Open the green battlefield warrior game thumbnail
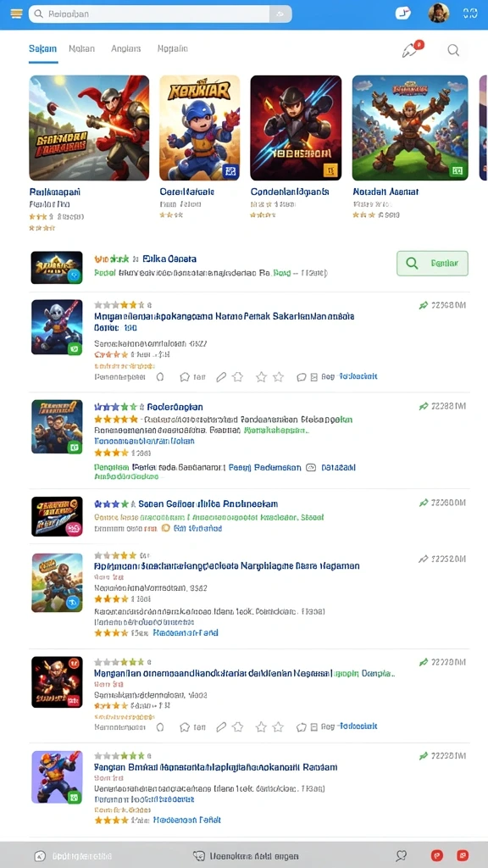Screen dimensions: 488x868 pyautogui.click(x=410, y=128)
